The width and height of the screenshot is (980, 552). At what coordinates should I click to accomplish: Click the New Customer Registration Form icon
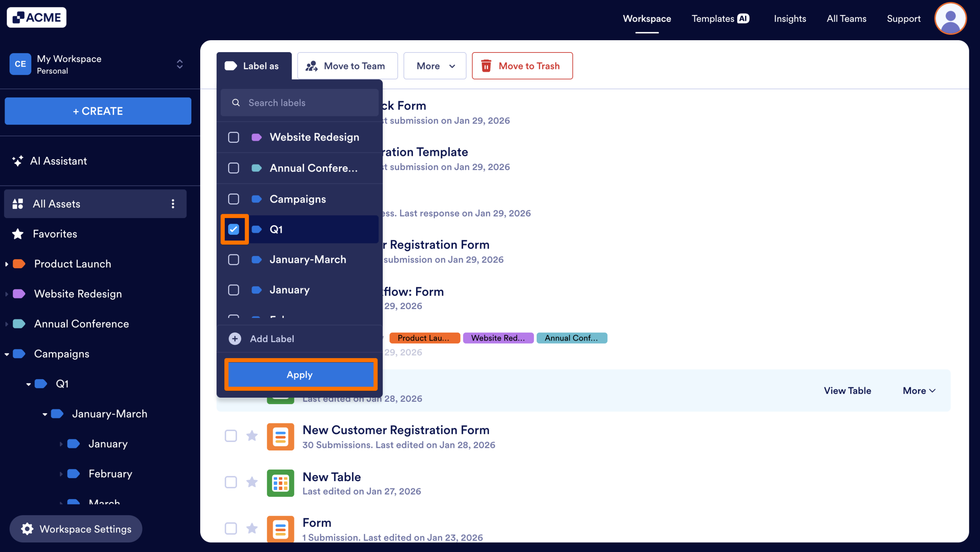(280, 437)
